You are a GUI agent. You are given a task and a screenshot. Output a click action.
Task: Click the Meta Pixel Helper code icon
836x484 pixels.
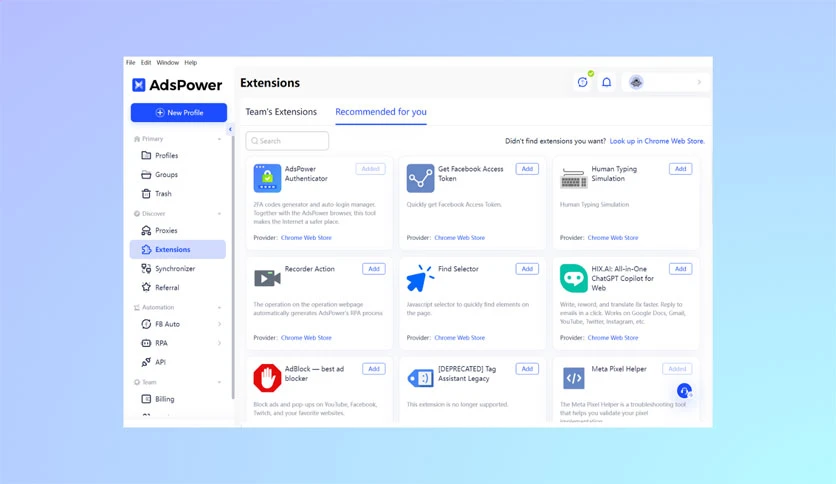574,378
